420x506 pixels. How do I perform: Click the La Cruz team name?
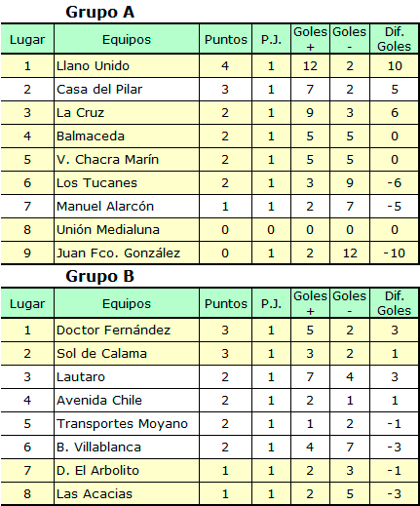pos(80,113)
